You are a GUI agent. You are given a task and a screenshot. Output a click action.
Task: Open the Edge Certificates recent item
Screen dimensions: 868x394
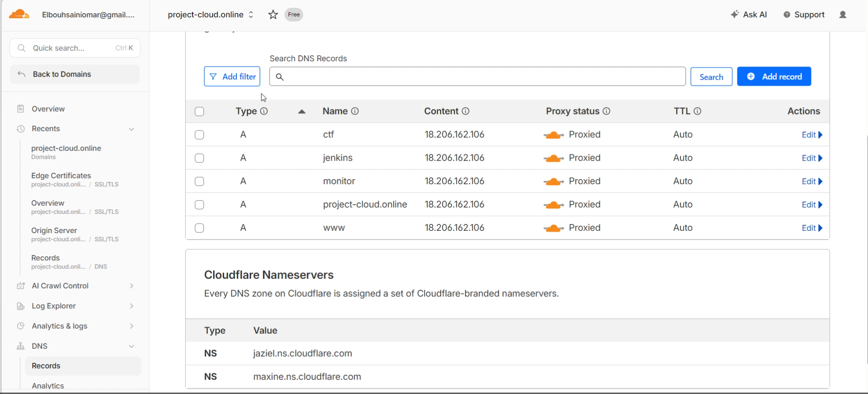(75, 180)
